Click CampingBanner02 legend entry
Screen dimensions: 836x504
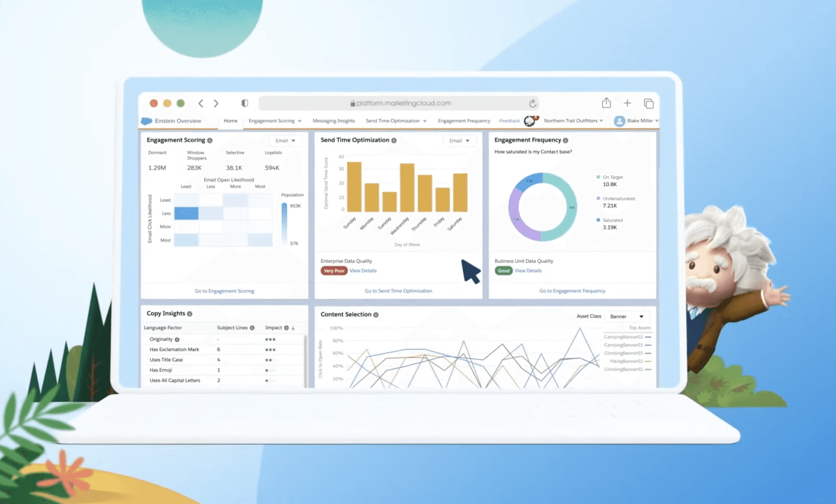point(627,337)
